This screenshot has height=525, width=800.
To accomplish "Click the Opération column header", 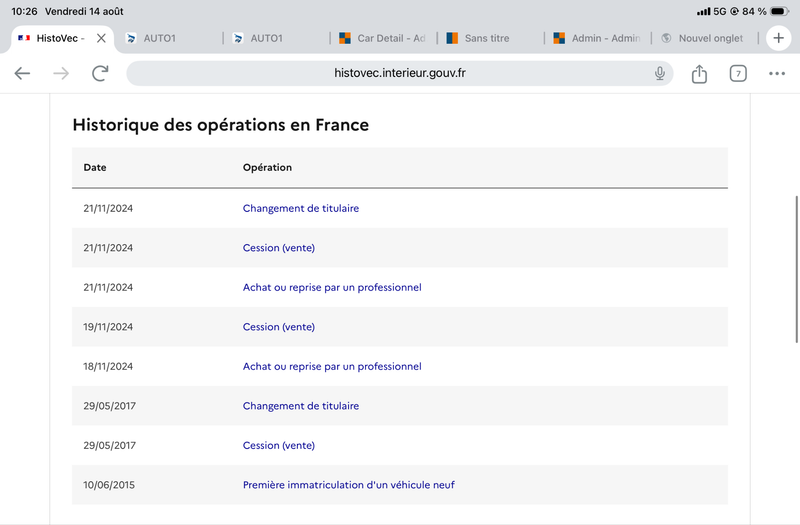I will point(267,167).
